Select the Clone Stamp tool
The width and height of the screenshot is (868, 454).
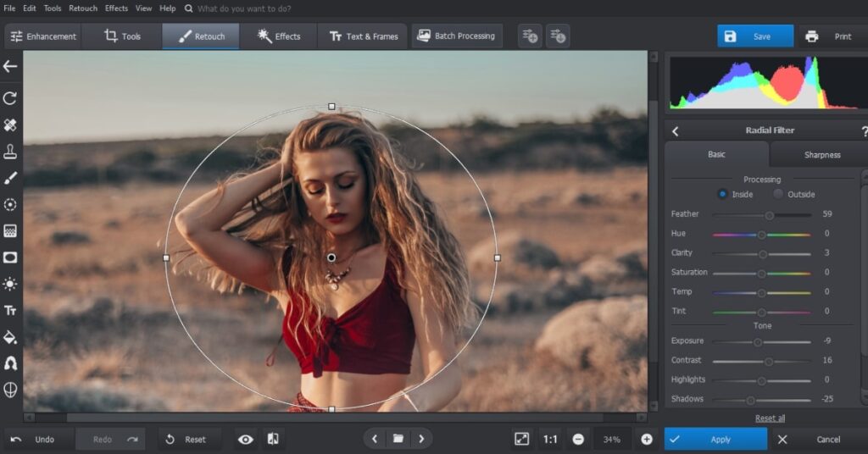(10, 152)
